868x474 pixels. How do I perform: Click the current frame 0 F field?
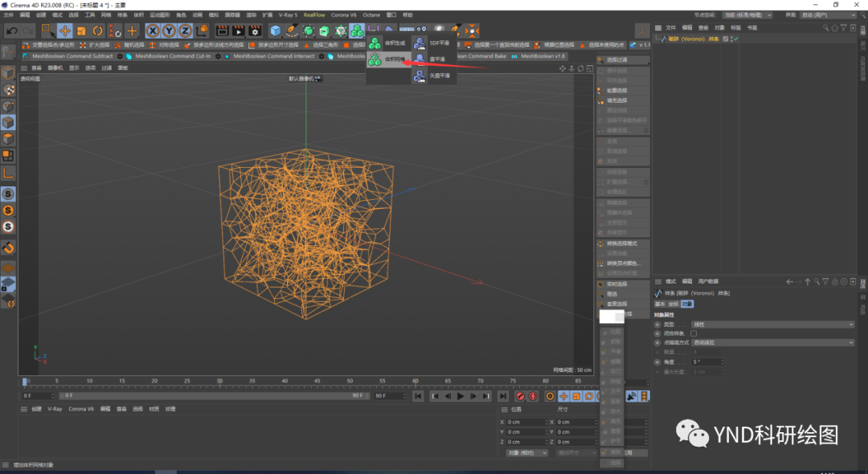pyautogui.click(x=37, y=396)
